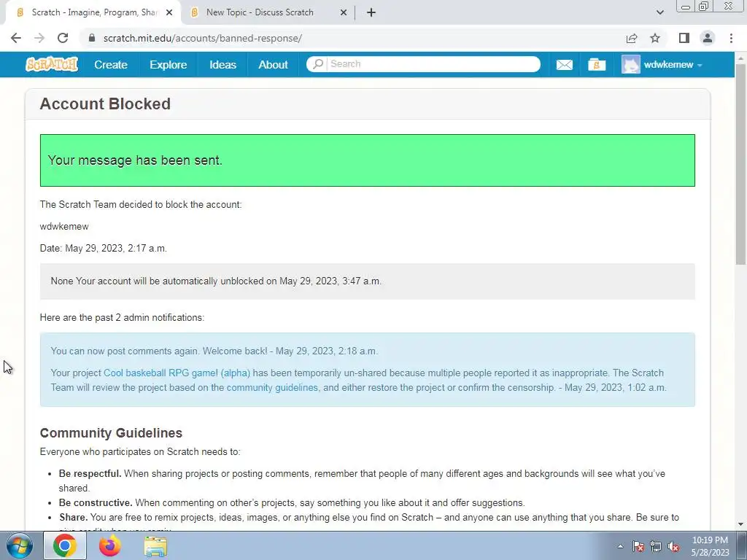The width and height of the screenshot is (747, 560).
Task: Click the 'Your message has been sent.' banner
Action: 368,160
